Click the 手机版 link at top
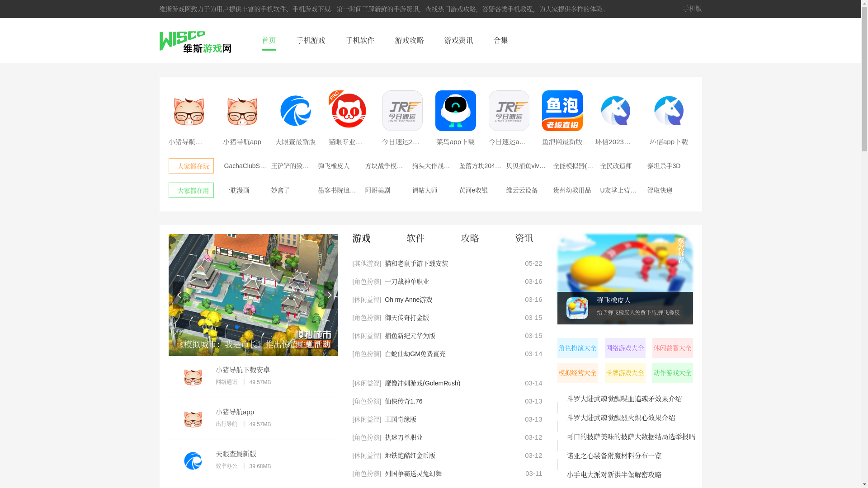Image resolution: width=868 pixels, height=488 pixels. tap(692, 9)
